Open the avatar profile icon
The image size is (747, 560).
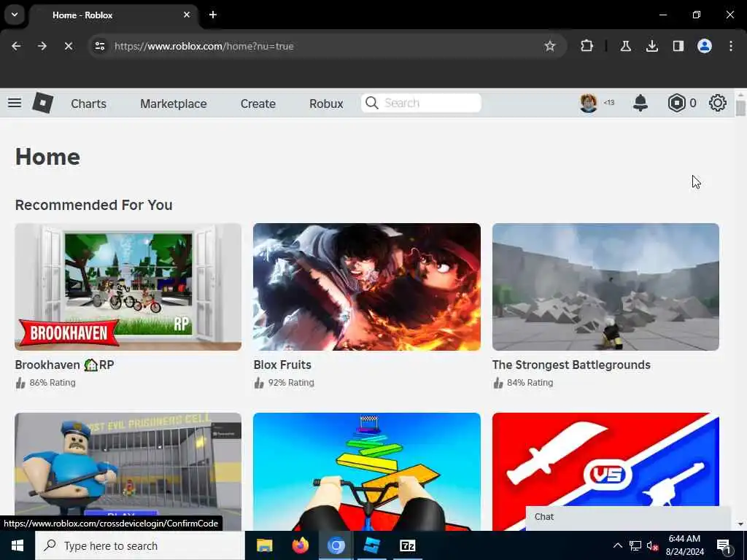(589, 103)
